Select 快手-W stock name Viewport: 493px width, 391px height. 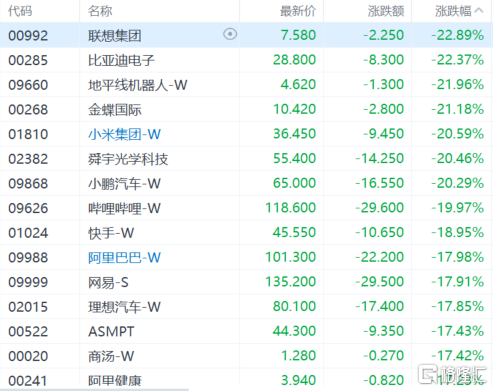(111, 233)
